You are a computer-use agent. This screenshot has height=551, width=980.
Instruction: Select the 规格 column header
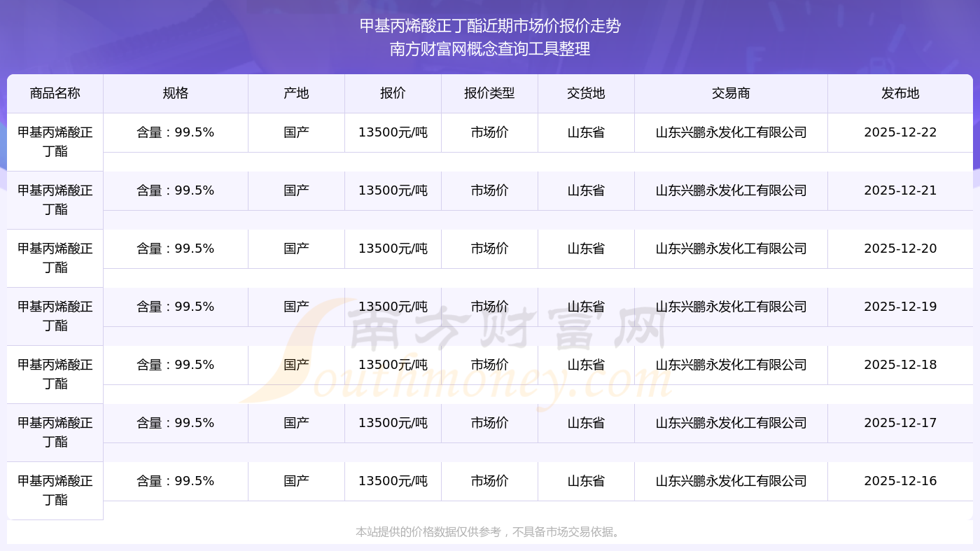[176, 93]
